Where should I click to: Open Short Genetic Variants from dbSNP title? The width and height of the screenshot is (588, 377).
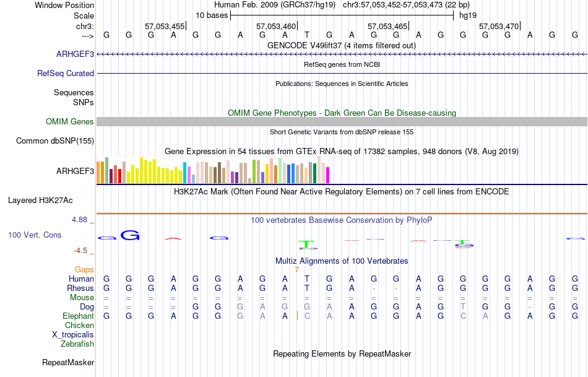pyautogui.click(x=342, y=132)
